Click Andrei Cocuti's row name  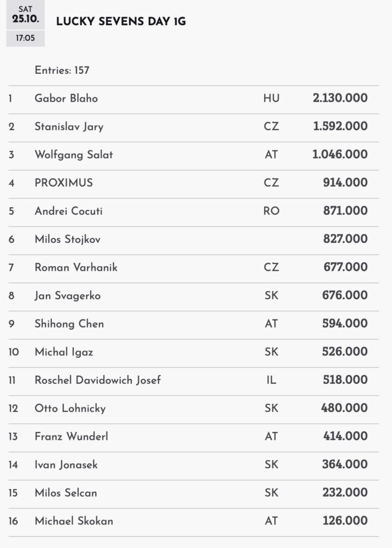click(x=68, y=211)
